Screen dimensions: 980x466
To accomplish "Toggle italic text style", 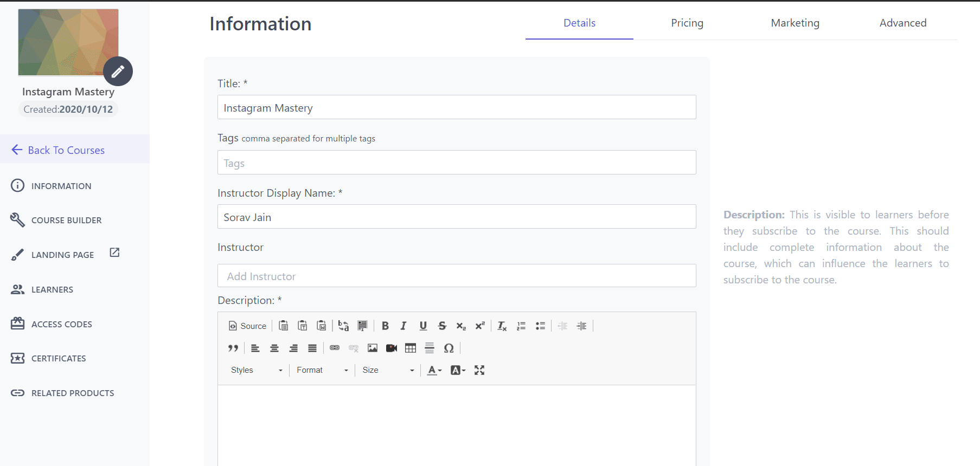I will click(x=403, y=326).
